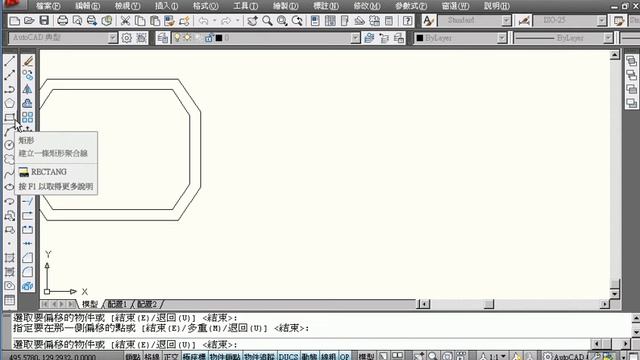640x360 pixels.
Task: Open the Standard text style dropdown
Action: tap(507, 21)
